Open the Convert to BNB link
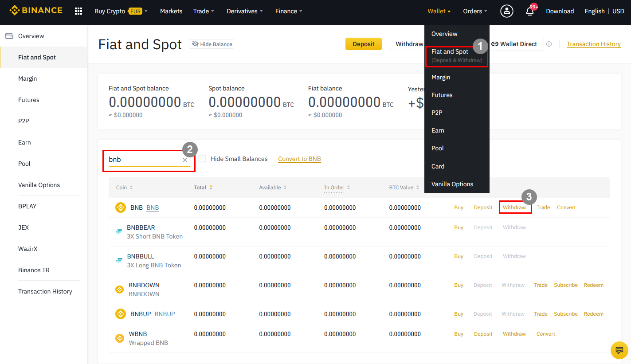631x364 pixels. 299,159
